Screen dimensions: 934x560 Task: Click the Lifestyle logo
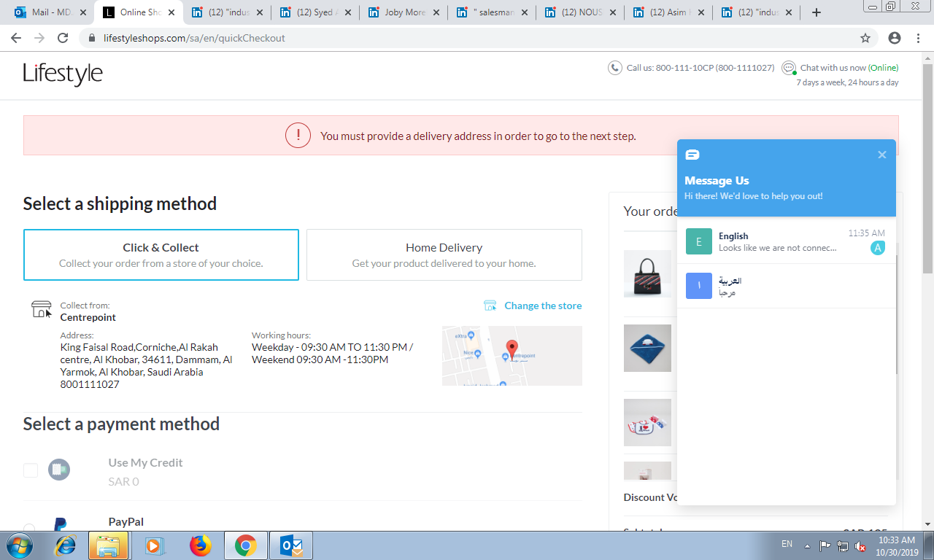(63, 74)
